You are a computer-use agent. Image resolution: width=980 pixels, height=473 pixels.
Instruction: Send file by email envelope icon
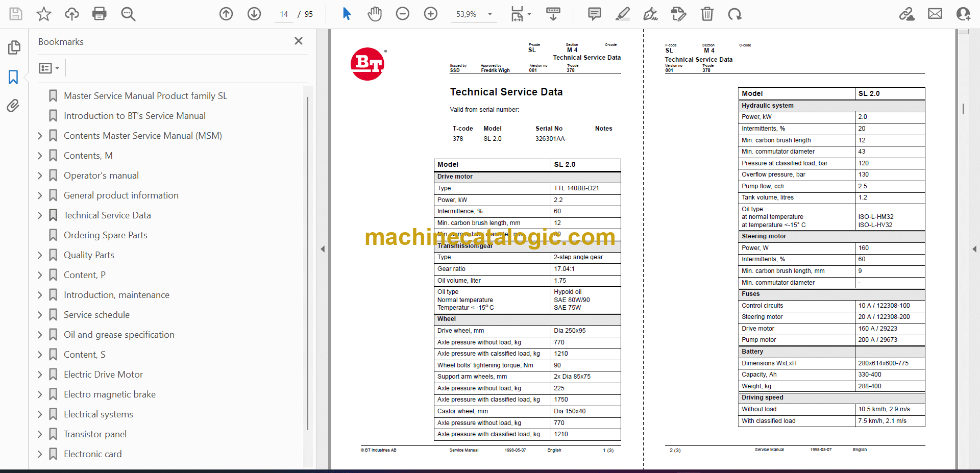tap(935, 14)
